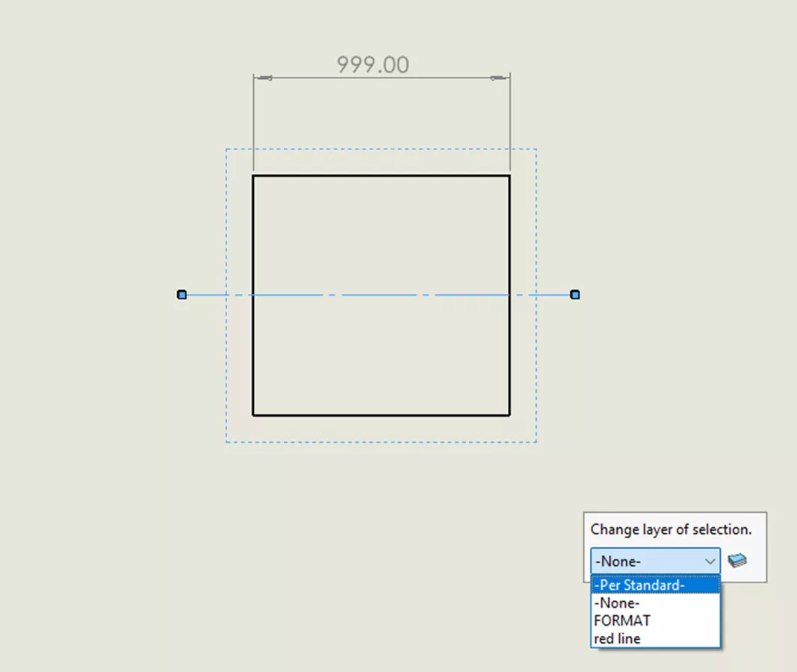Expand the -None- dropdown chevron
The width and height of the screenshot is (797, 672).
[709, 561]
